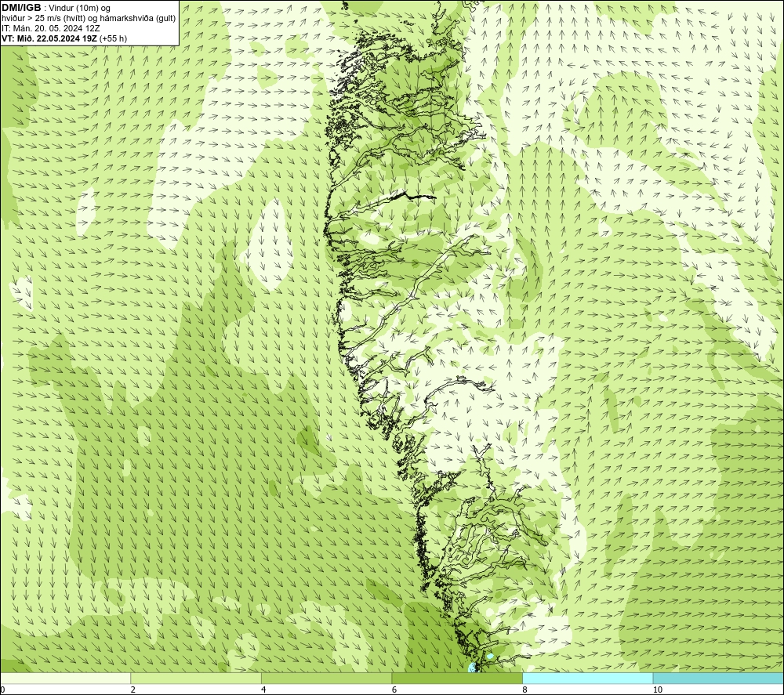Click the scale label "2"
Viewport: 784px width, 695px height.
133,690
